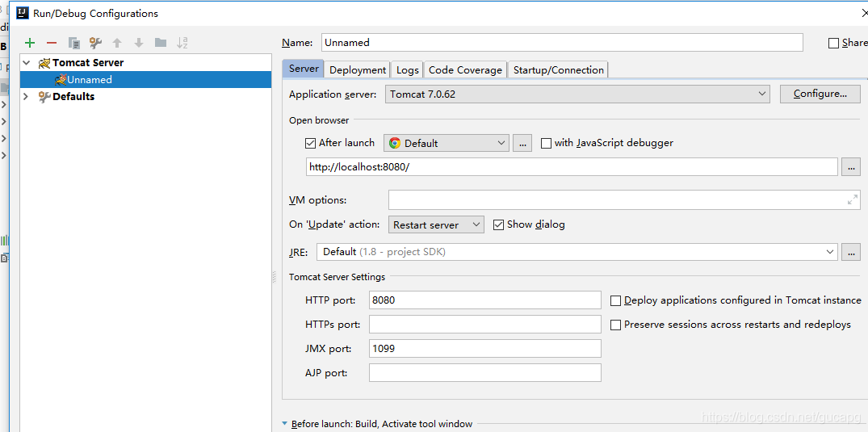Open Edit defaults wrench icon

pyautogui.click(x=95, y=43)
